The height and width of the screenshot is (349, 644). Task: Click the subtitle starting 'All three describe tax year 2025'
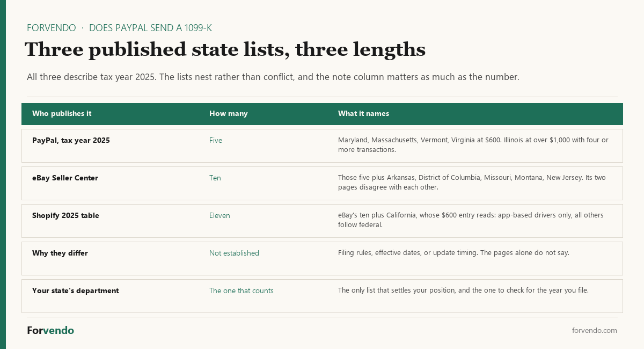pos(273,77)
